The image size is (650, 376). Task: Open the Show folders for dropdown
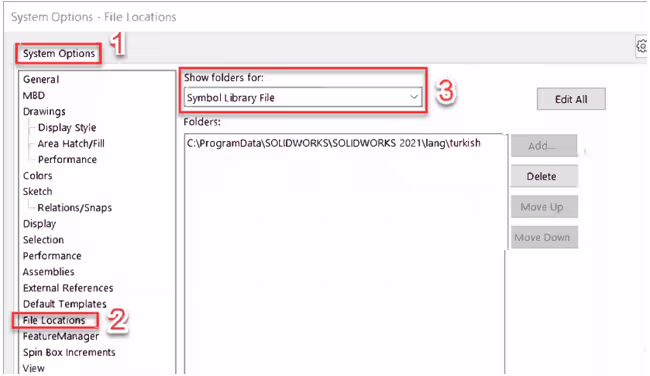pos(303,98)
